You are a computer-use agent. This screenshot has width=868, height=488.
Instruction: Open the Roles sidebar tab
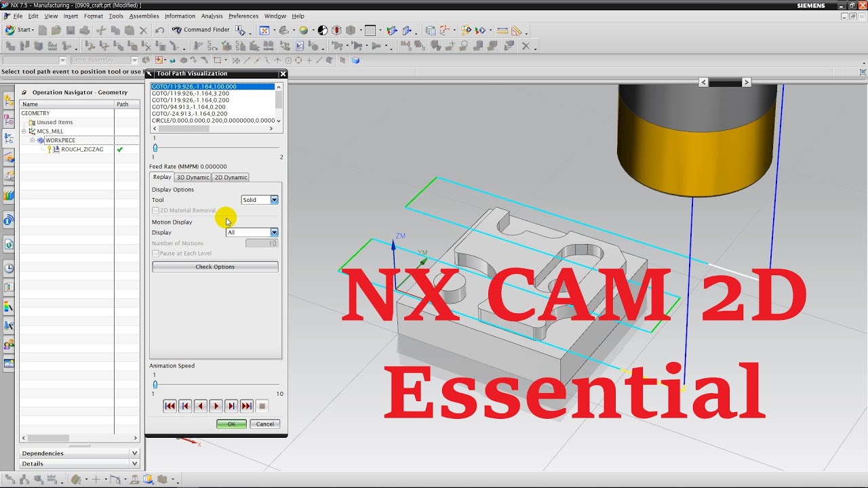click(x=9, y=345)
